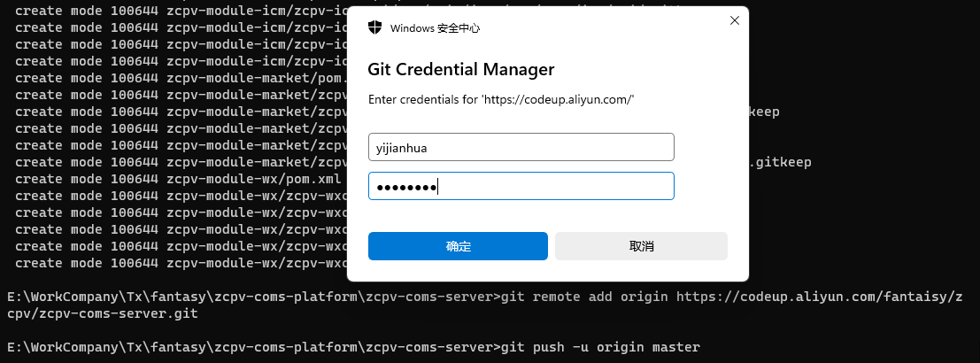The width and height of the screenshot is (980, 363).
Task: Click the Windows Security shield icon
Action: (375, 27)
